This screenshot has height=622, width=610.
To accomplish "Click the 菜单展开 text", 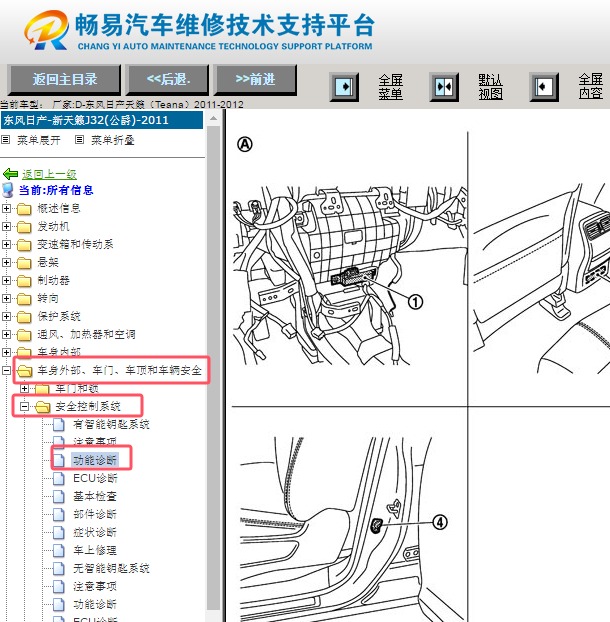I will coord(39,140).
